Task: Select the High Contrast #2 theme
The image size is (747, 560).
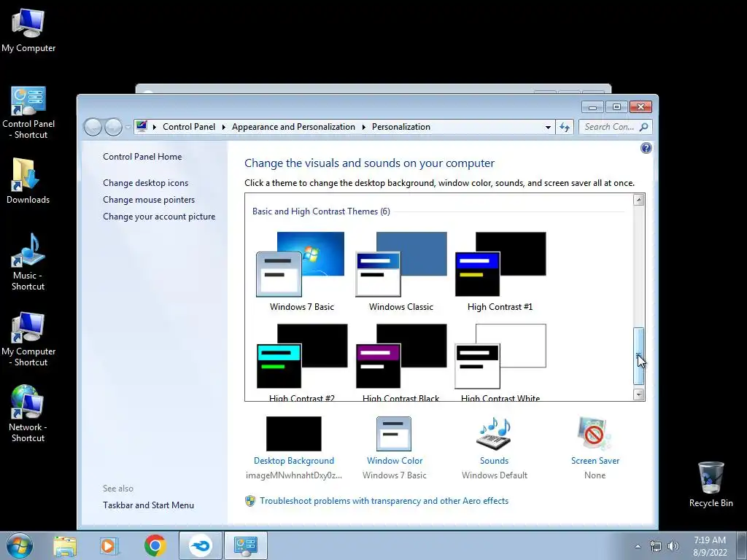Action: [x=301, y=362]
